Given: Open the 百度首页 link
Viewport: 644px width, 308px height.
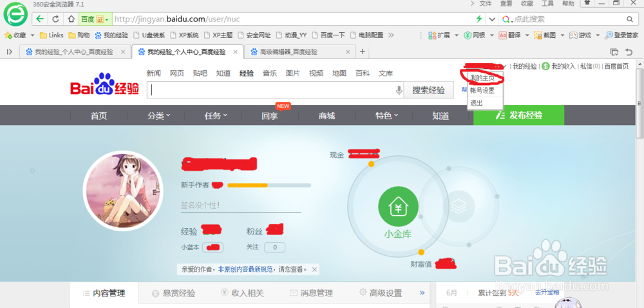Looking at the screenshot, I should [616, 66].
